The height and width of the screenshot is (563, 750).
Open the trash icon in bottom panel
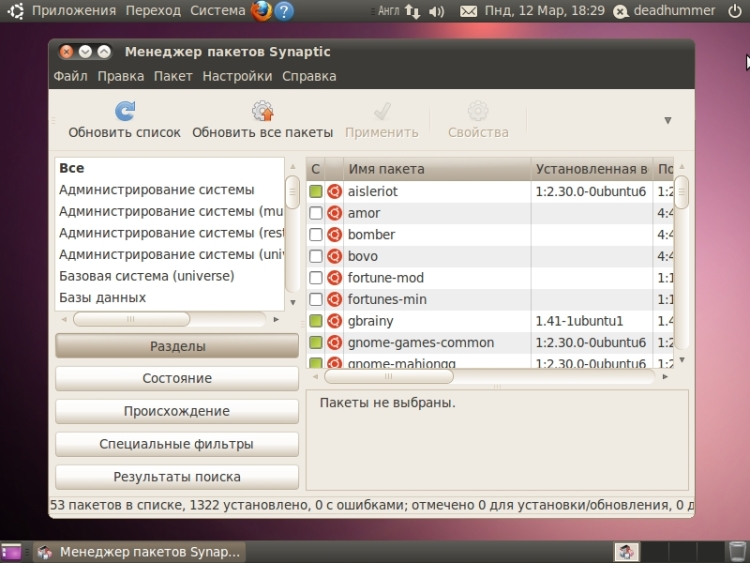point(737,551)
